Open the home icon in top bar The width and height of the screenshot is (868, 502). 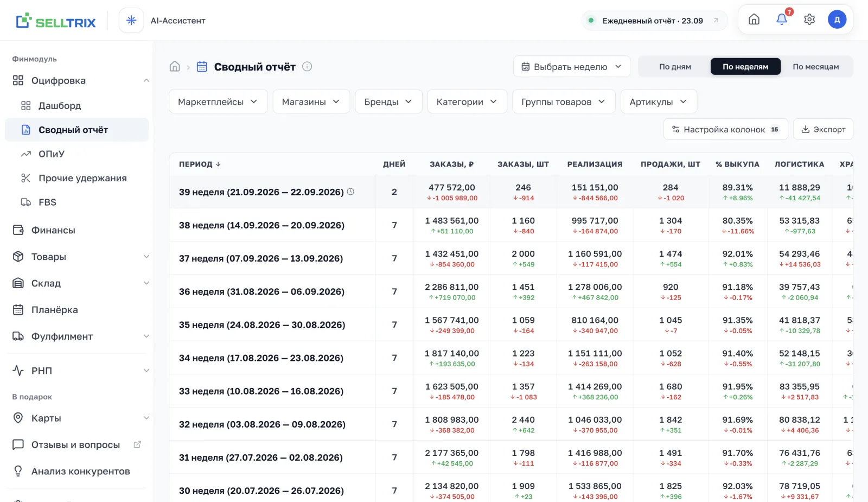pos(754,20)
